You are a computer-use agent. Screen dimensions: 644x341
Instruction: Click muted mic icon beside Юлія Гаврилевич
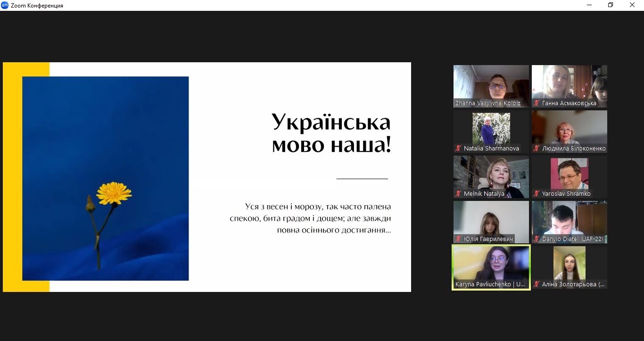click(x=458, y=239)
